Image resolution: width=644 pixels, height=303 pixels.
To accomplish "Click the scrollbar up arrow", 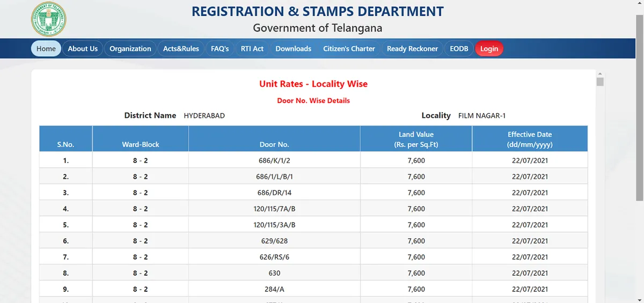I will pos(600,73).
